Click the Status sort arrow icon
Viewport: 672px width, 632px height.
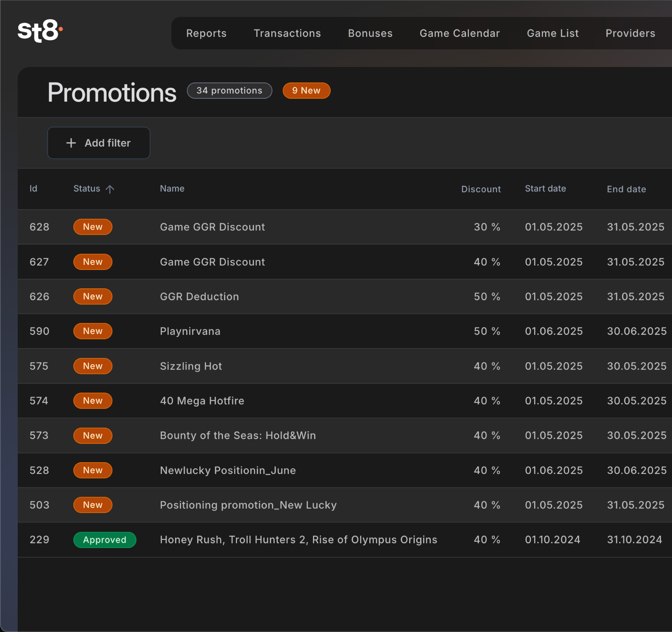[110, 189]
